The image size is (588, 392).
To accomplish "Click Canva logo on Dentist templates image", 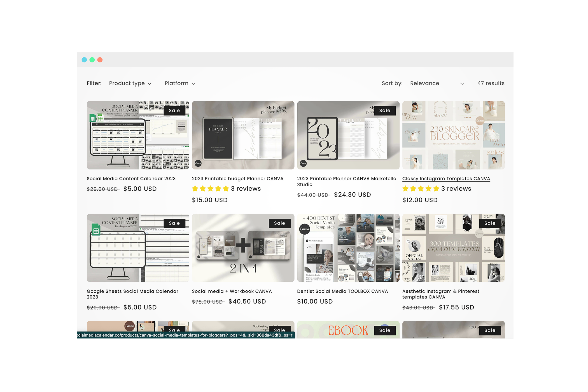I will coord(305,229).
